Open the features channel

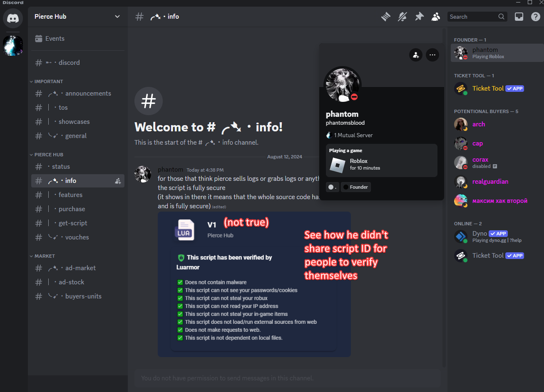point(78,195)
